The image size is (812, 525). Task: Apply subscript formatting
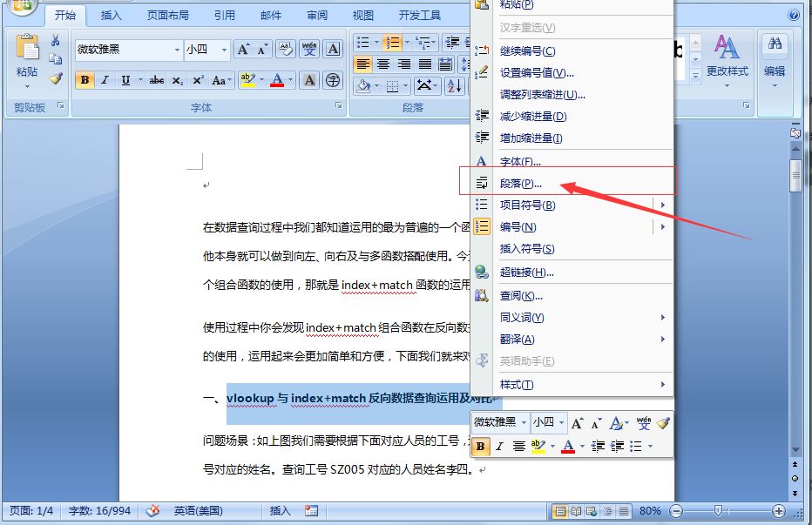(178, 80)
